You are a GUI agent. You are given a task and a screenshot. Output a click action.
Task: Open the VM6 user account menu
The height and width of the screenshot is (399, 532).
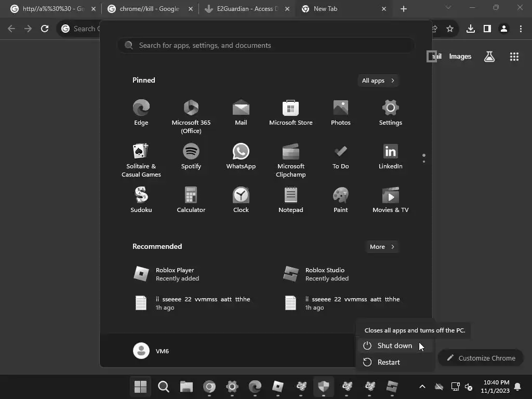tap(151, 351)
